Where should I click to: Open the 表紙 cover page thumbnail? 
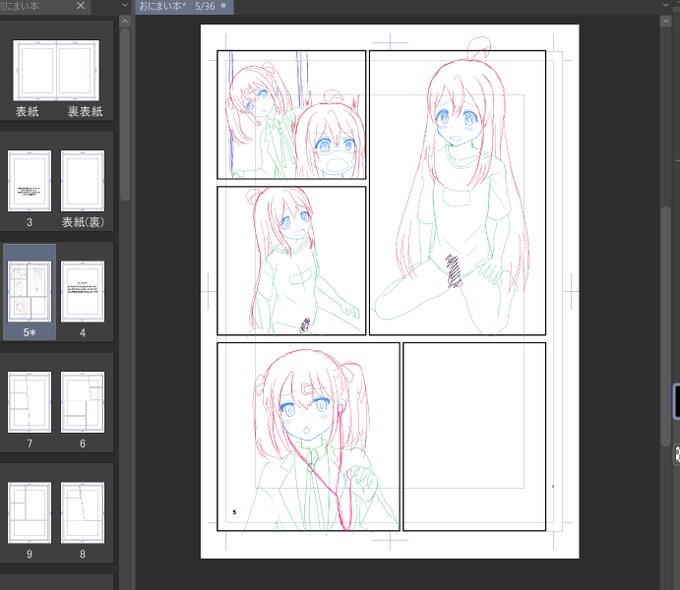[35, 71]
